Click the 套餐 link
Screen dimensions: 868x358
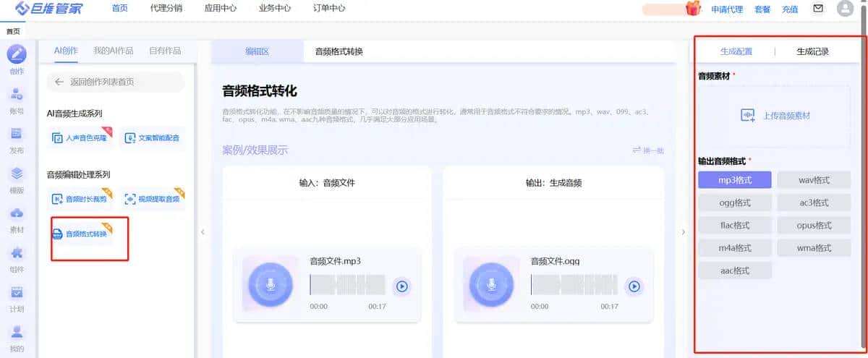coord(762,9)
